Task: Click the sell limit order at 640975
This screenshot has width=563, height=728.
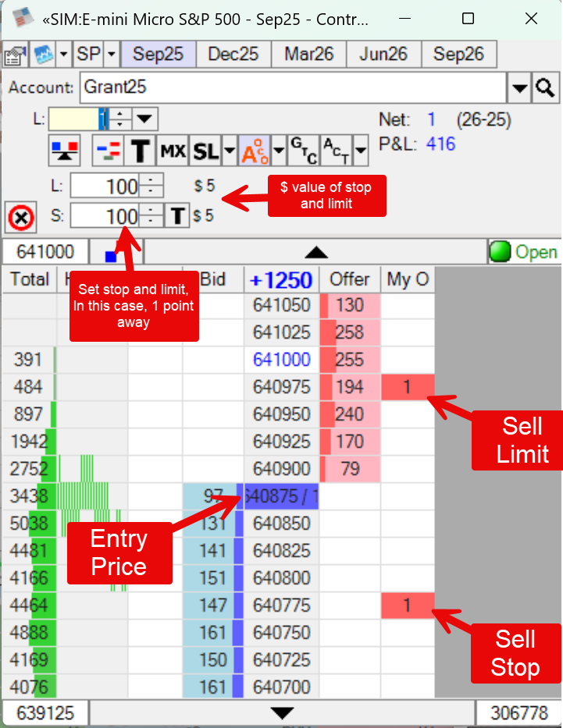Action: [x=407, y=387]
